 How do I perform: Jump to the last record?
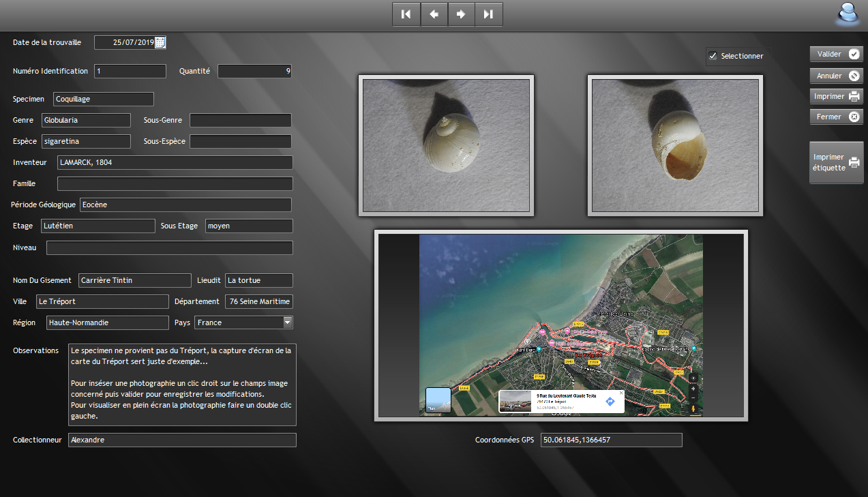[488, 14]
